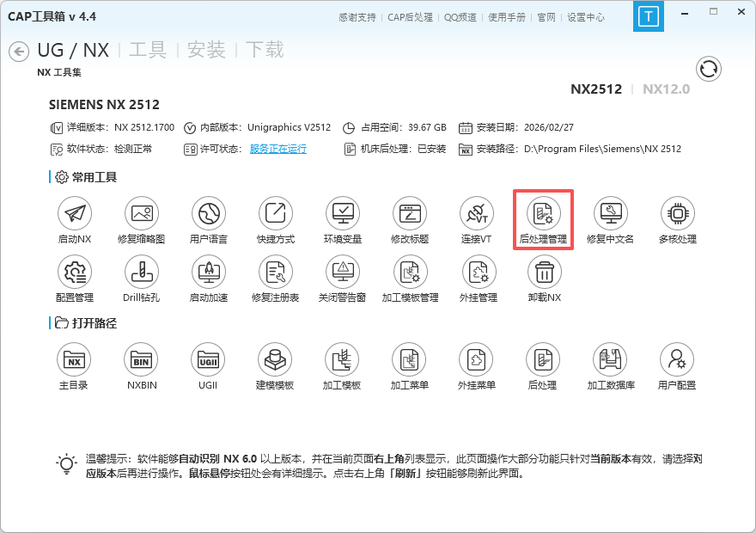756x533 pixels.
Task: Open the 官网 website link
Action: point(546,17)
